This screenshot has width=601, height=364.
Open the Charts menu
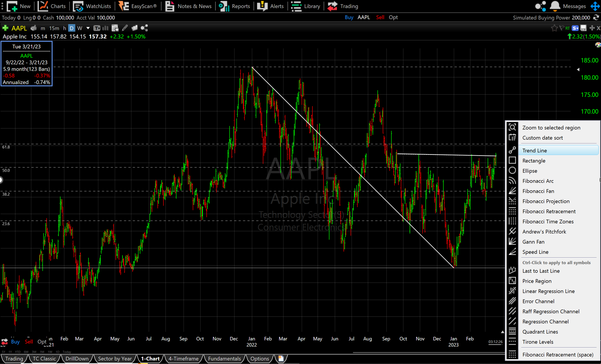pyautogui.click(x=52, y=6)
